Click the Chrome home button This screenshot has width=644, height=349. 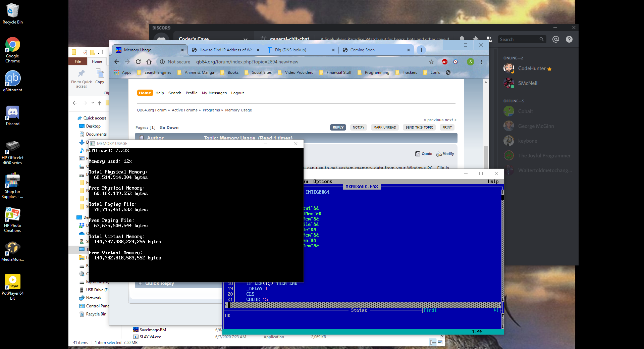pyautogui.click(x=149, y=62)
